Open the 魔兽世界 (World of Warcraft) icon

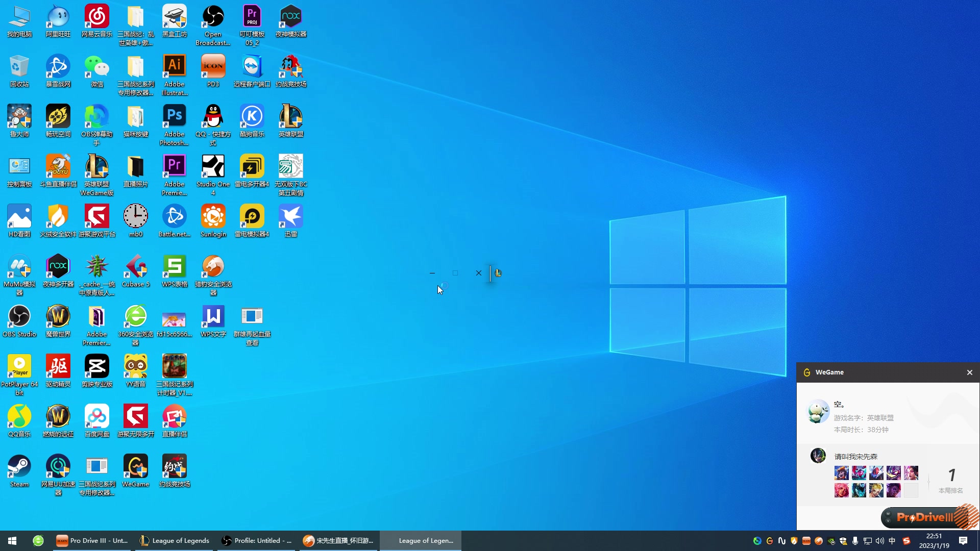tap(58, 316)
